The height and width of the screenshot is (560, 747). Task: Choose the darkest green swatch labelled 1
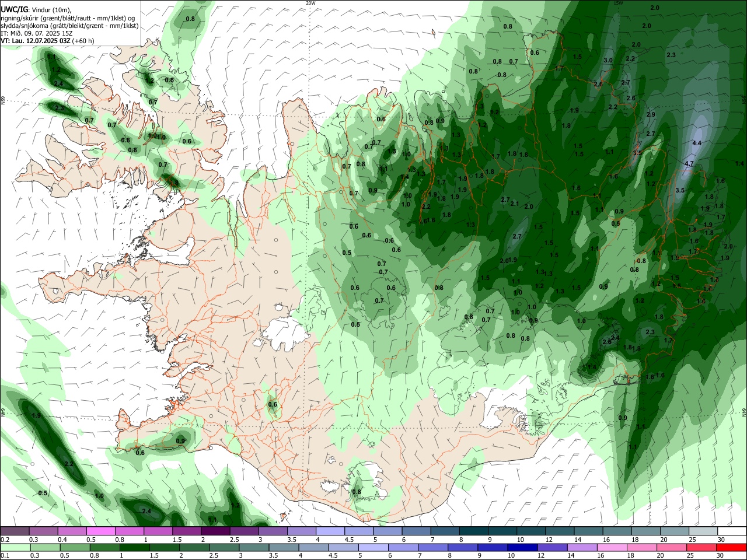(x=134, y=547)
